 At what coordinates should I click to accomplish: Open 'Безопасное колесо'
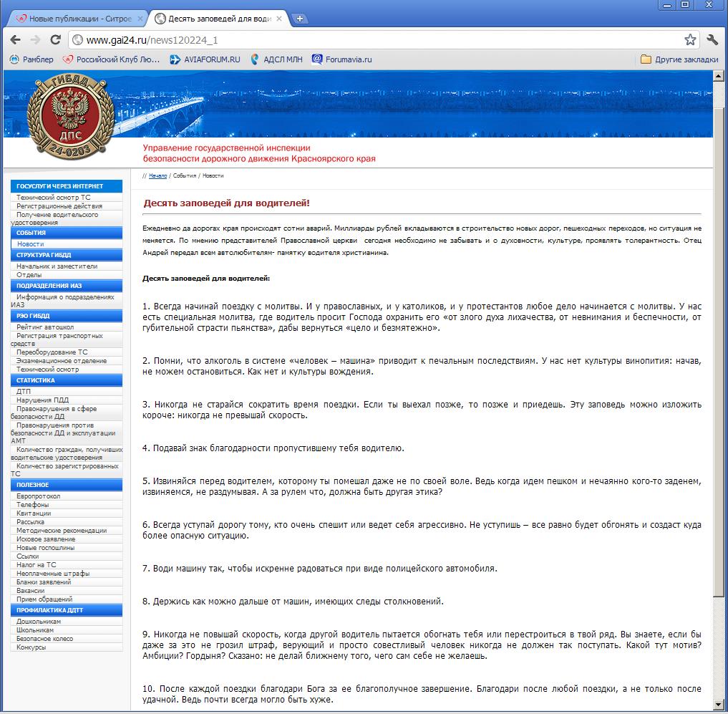(44, 639)
